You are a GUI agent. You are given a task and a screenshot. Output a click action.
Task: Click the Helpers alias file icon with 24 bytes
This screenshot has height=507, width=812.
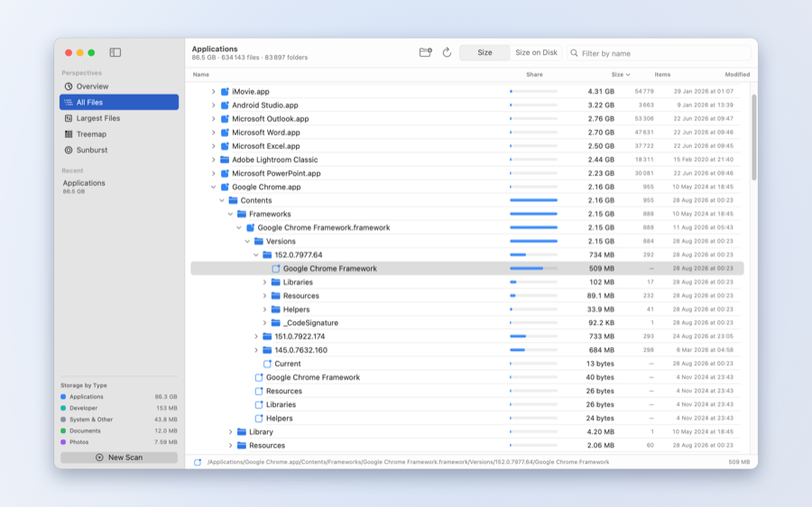tap(259, 419)
